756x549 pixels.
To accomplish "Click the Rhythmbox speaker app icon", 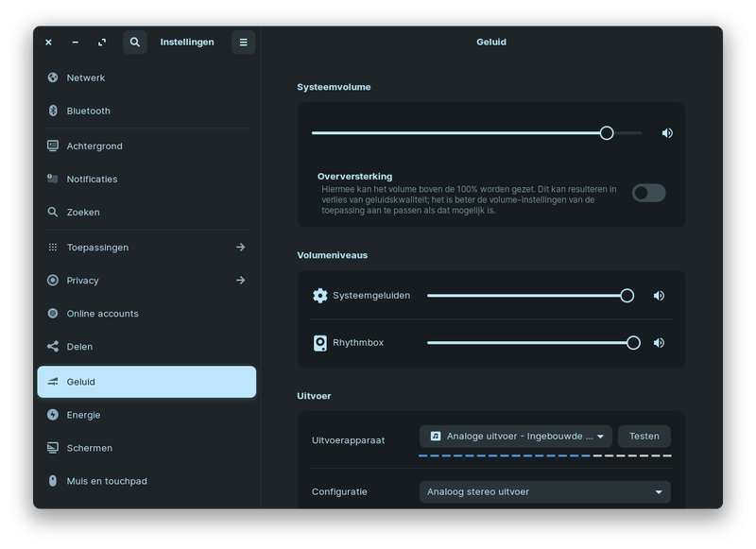I will pyautogui.click(x=320, y=343).
